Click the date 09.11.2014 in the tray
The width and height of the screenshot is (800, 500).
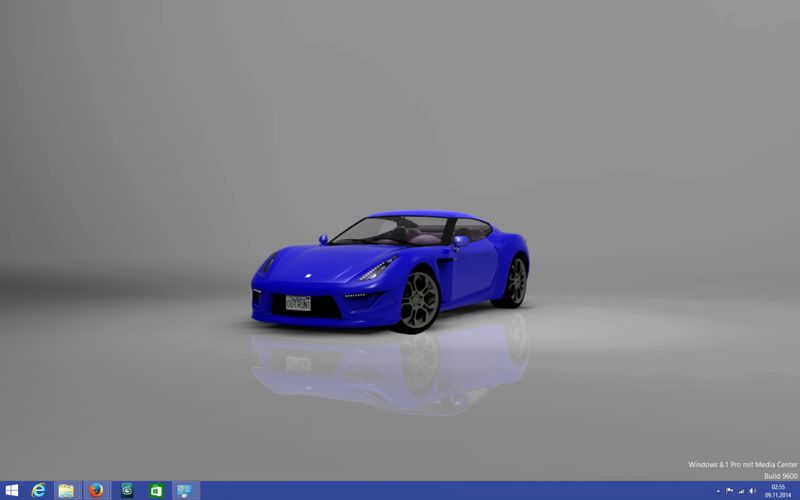778,495
